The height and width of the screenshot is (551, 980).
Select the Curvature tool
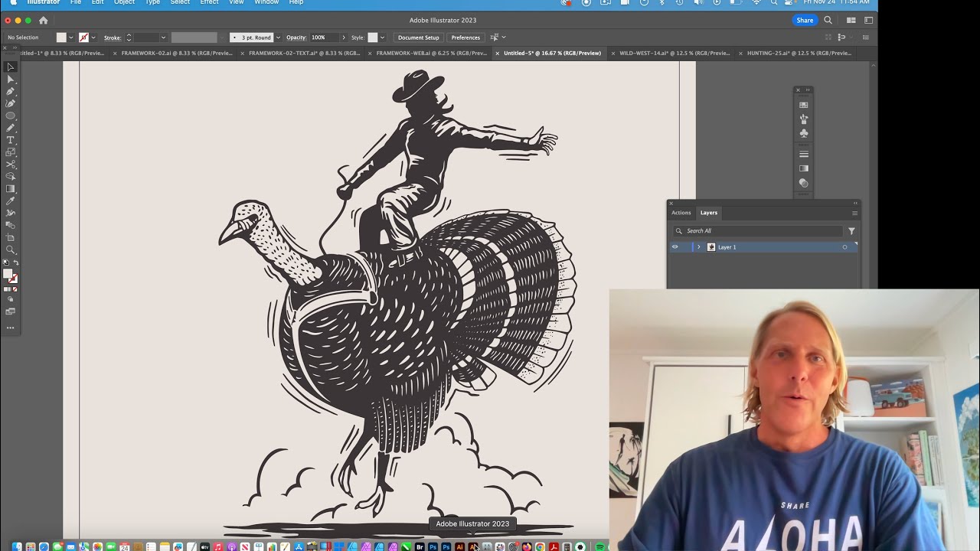pos(10,103)
